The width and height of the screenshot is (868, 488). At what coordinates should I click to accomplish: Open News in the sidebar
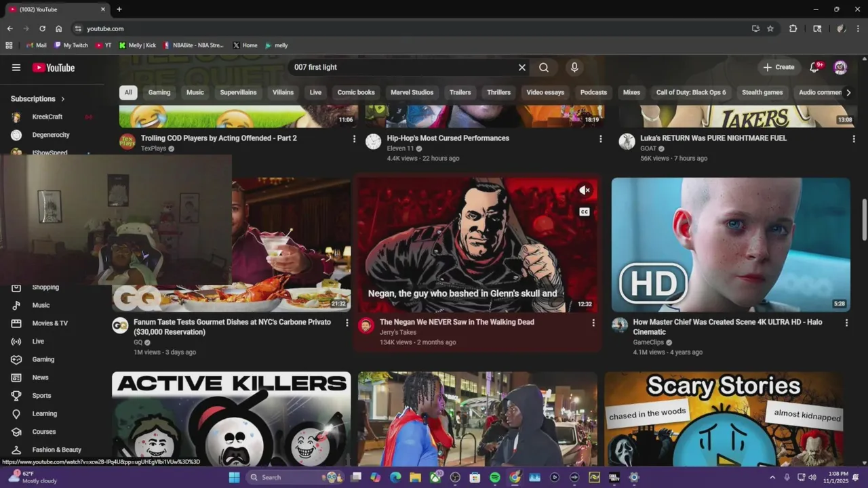(40, 378)
